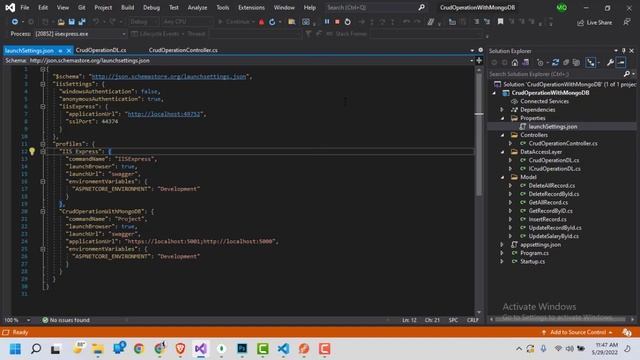Click the browser refresh icon in toolbar
This screenshot has height=360, width=640.
point(272,22)
